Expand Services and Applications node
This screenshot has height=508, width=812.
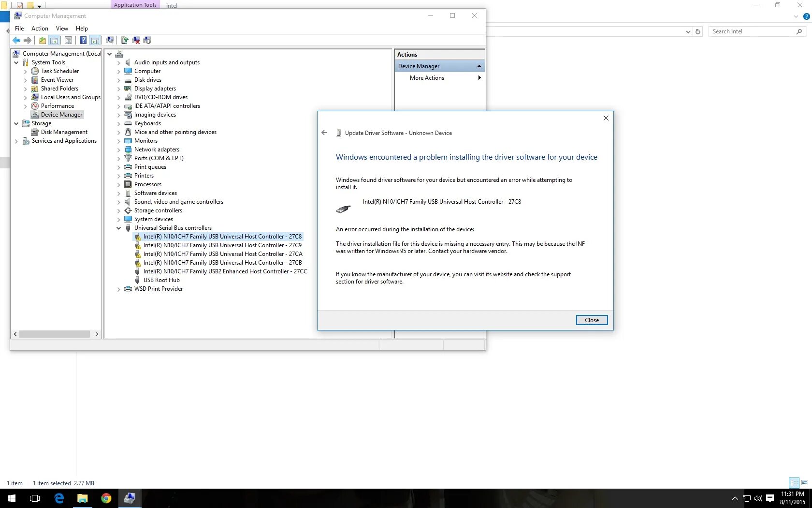[x=16, y=141]
